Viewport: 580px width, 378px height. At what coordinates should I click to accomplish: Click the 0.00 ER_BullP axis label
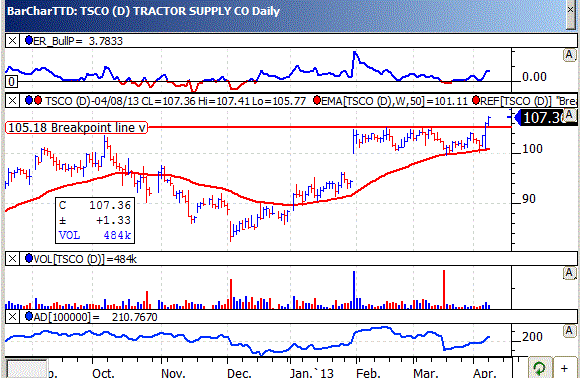[534, 77]
